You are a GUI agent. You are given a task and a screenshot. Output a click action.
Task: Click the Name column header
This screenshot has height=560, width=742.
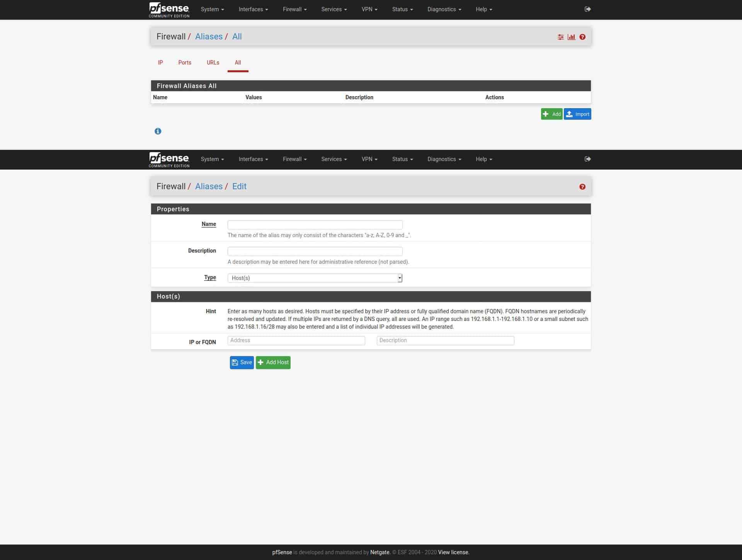coord(160,97)
